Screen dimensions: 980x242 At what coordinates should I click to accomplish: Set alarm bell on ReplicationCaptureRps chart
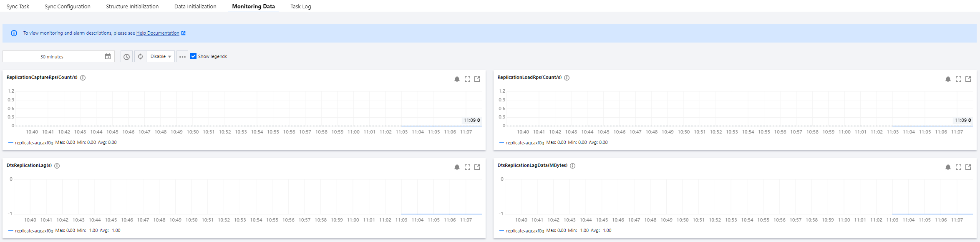[x=457, y=79]
